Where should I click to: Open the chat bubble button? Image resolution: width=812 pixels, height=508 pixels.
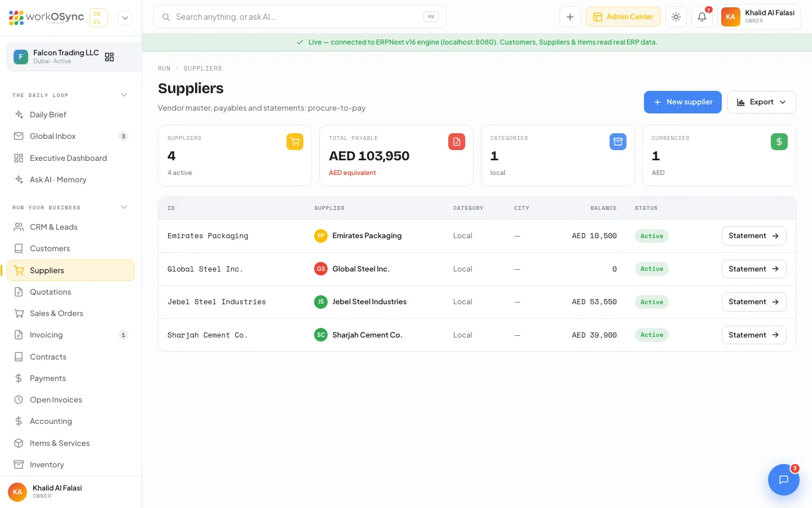[x=784, y=480]
